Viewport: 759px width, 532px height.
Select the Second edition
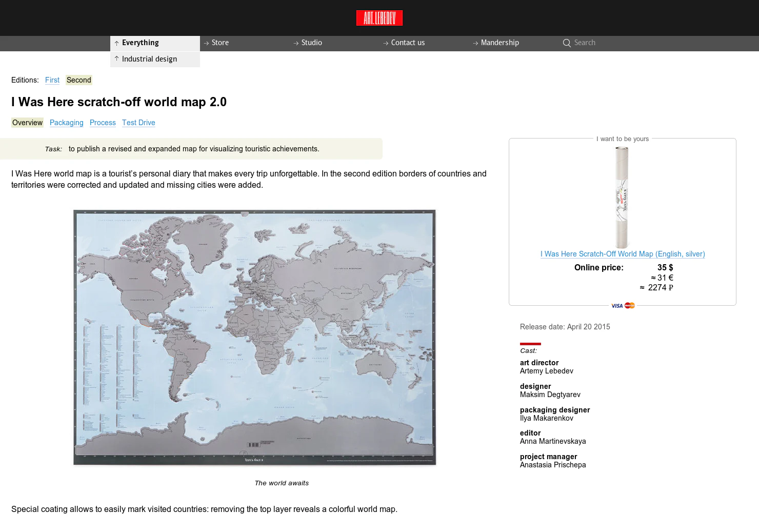(79, 80)
